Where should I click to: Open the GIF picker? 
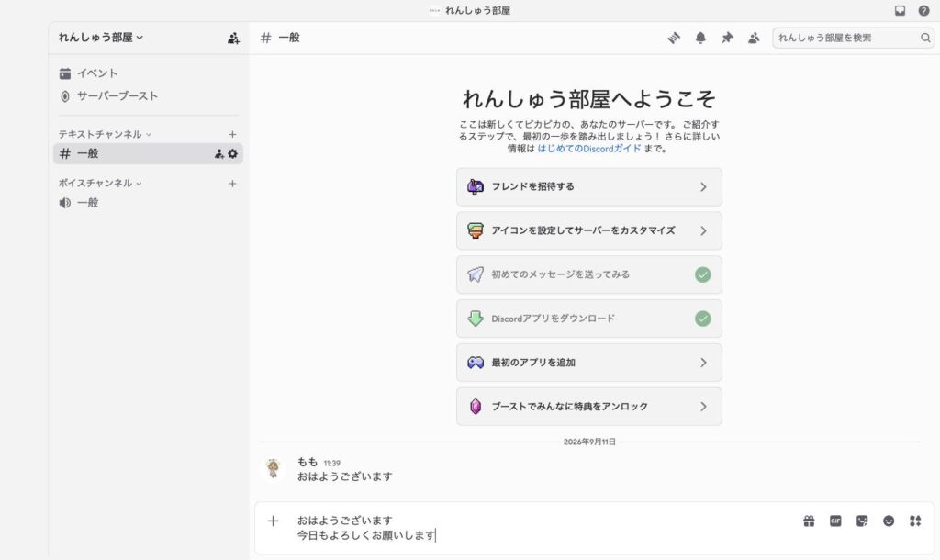(835, 521)
